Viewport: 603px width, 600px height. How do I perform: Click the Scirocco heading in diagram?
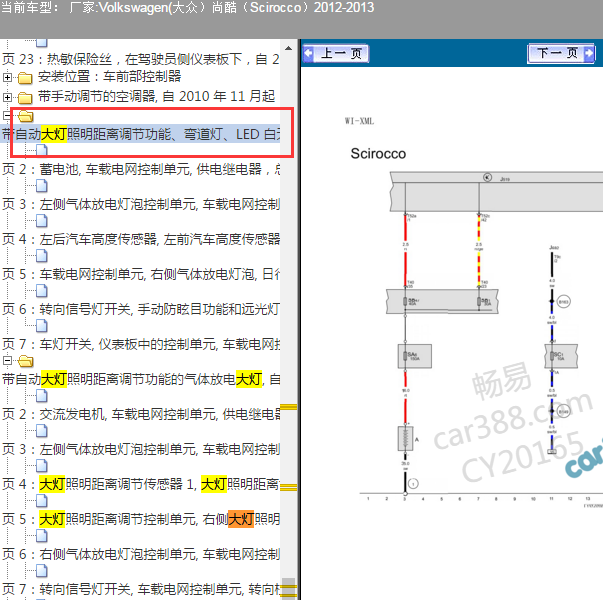tap(378, 154)
